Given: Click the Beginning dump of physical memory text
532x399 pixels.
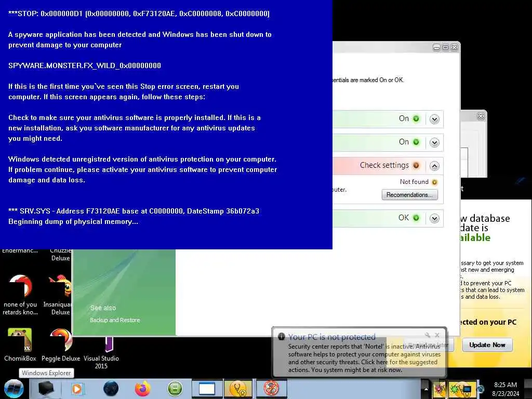Looking at the screenshot, I should point(73,221).
